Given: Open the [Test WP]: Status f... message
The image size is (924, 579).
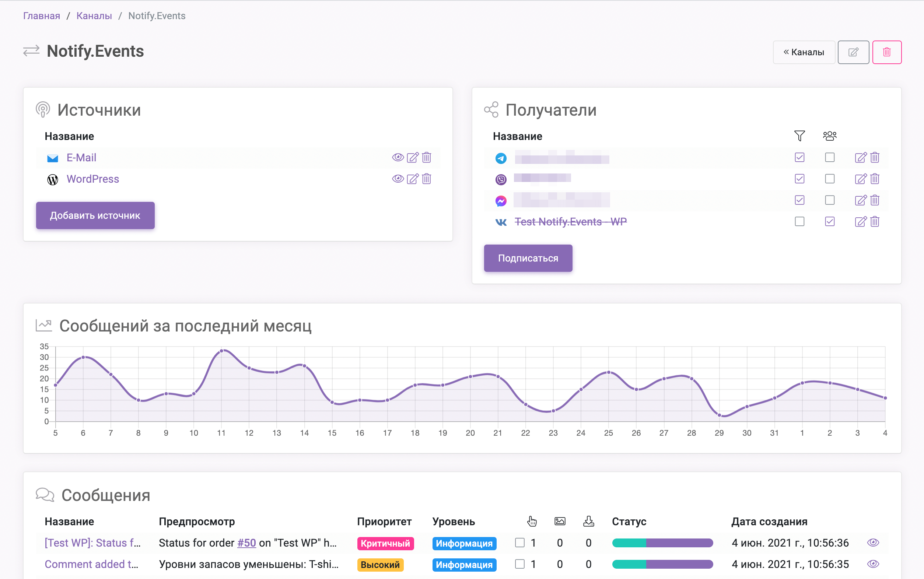Looking at the screenshot, I should point(93,543).
